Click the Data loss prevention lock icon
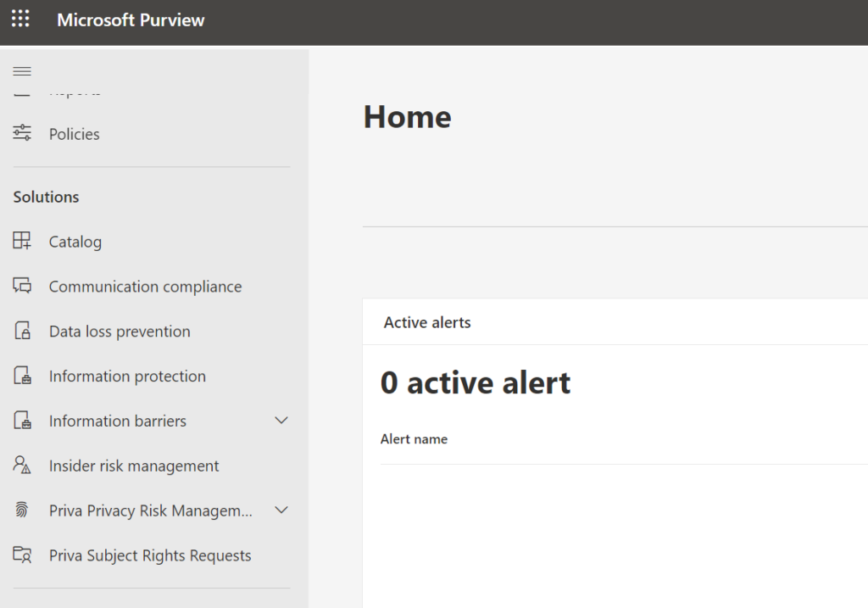Viewport: 868px width, 608px height. [22, 331]
